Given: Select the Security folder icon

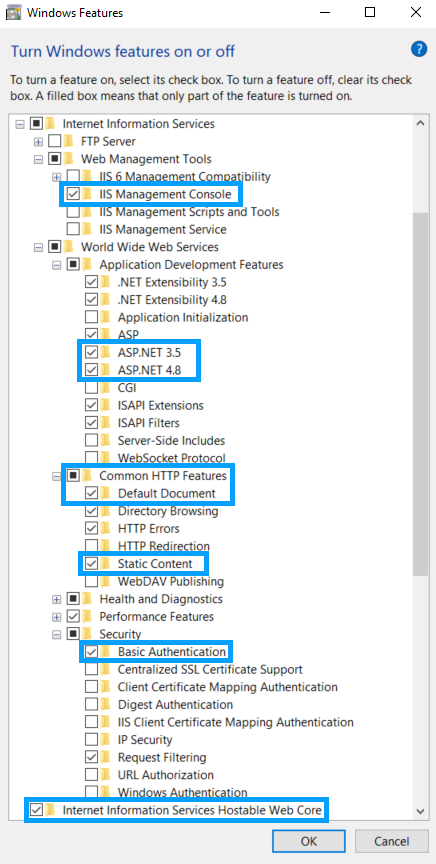Looking at the screenshot, I should (87, 634).
